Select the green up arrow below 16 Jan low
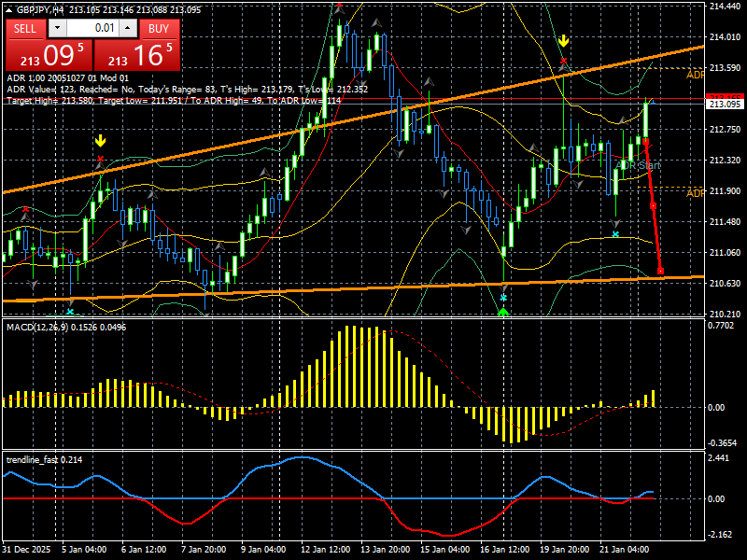Screen dimensions: 747x560 coord(503,313)
